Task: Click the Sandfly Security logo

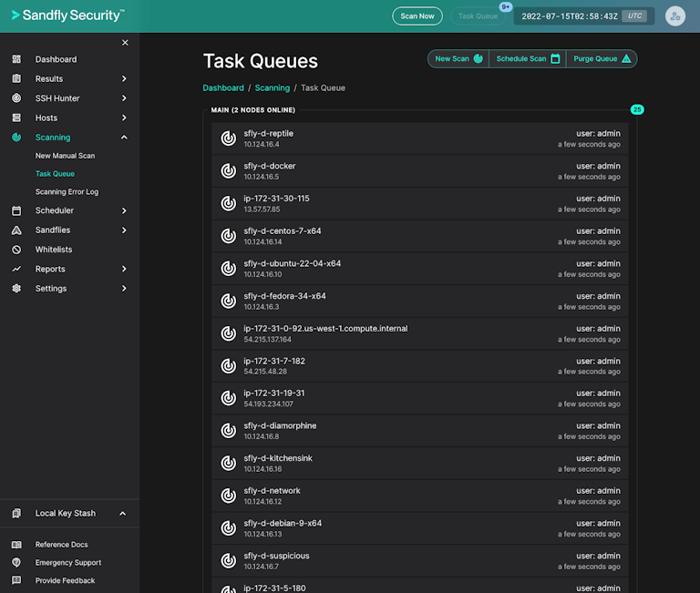Action: tap(67, 15)
